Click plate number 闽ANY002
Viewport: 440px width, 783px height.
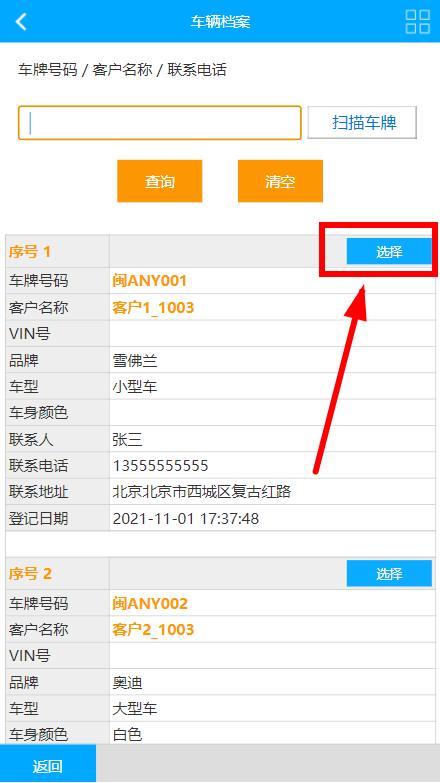(150, 603)
